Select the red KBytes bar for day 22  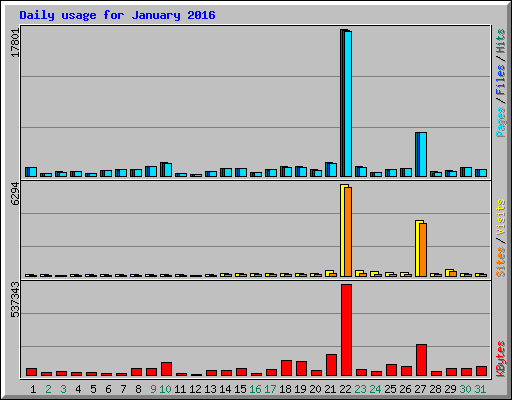[346, 330]
